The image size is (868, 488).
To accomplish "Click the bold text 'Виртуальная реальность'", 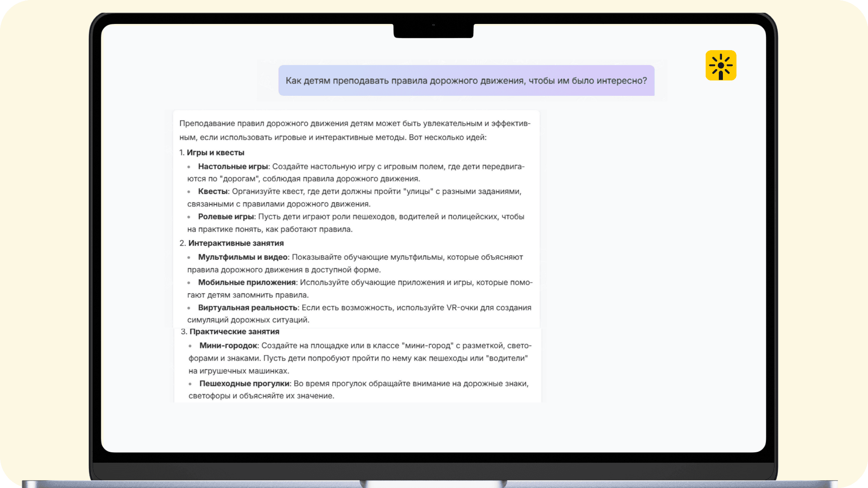I will coord(247,308).
